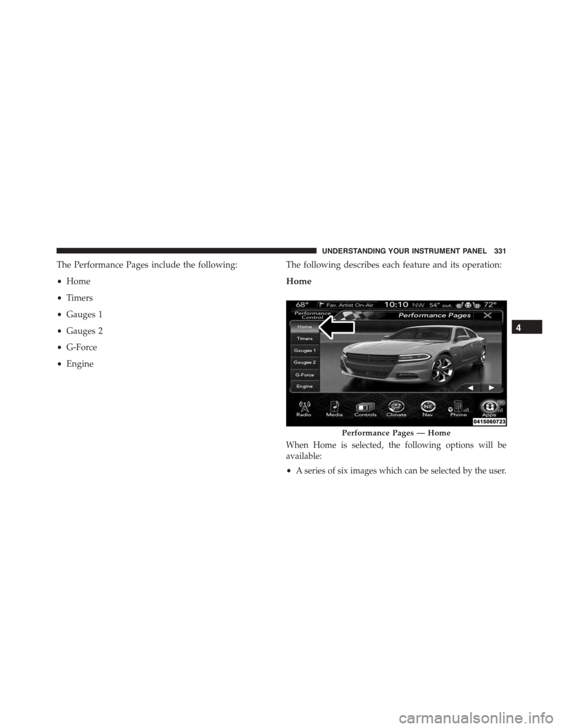Select the Gauges 1 tab
563x728 pixels.
click(x=304, y=351)
